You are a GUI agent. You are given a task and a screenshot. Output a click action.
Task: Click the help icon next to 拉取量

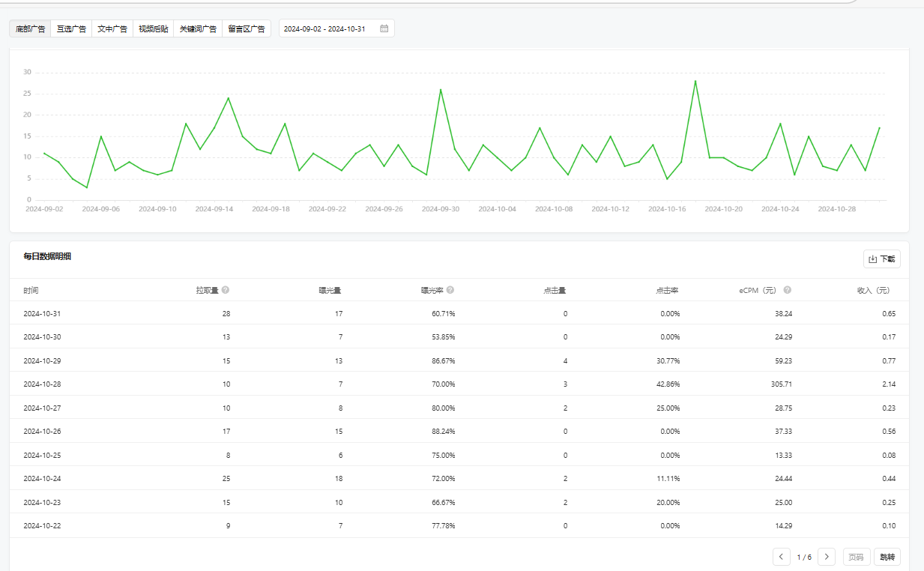[226, 290]
